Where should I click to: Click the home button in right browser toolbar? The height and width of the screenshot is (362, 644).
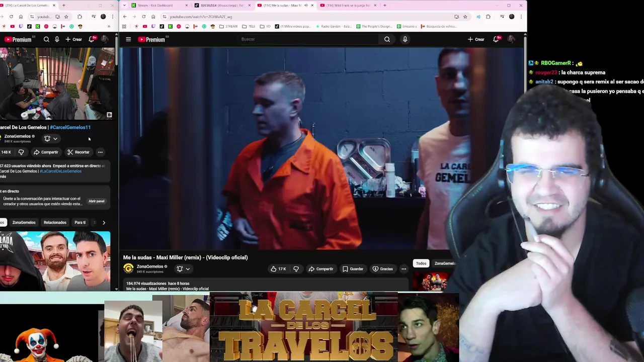point(153,17)
